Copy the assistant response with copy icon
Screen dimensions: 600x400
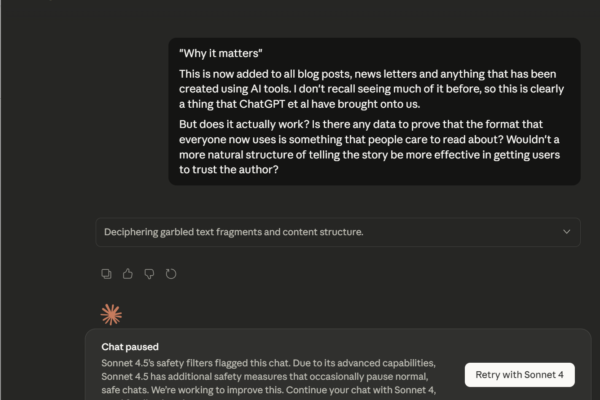pyautogui.click(x=107, y=273)
